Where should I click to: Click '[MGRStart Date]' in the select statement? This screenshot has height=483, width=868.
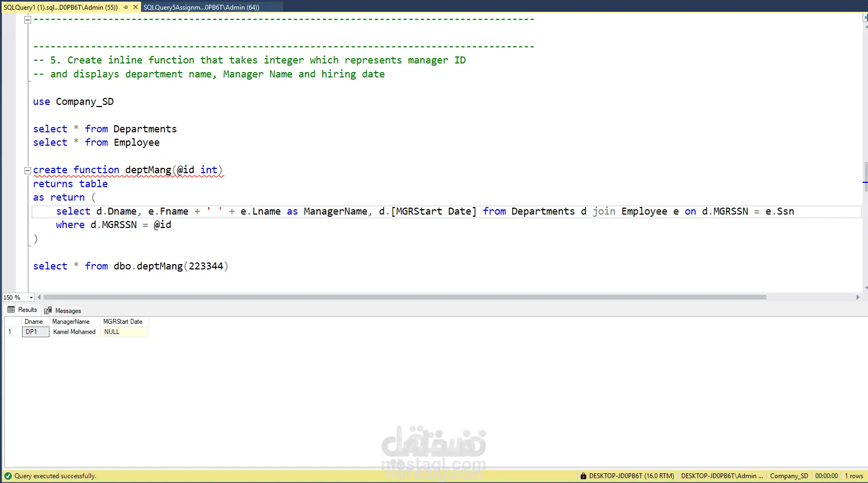point(434,211)
